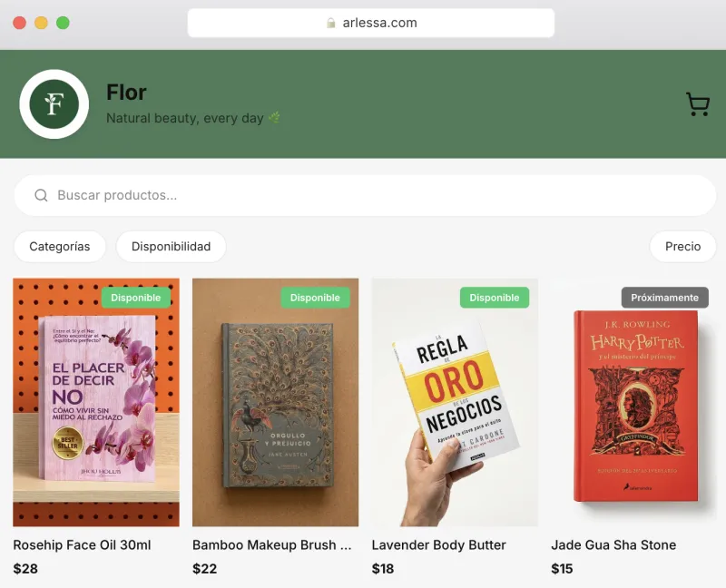Click the Disponible badge on Bamboo Makeup Brush

(315, 298)
